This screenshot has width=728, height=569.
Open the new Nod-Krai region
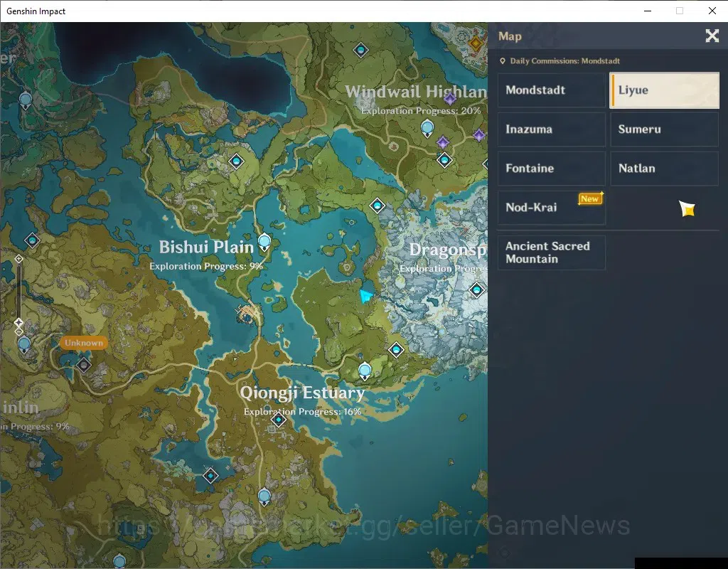click(552, 207)
